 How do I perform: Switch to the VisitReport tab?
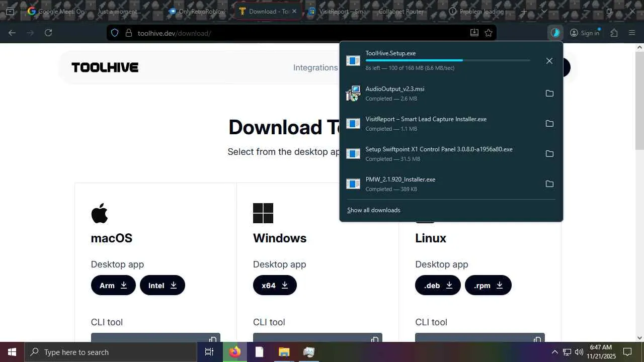(338, 11)
